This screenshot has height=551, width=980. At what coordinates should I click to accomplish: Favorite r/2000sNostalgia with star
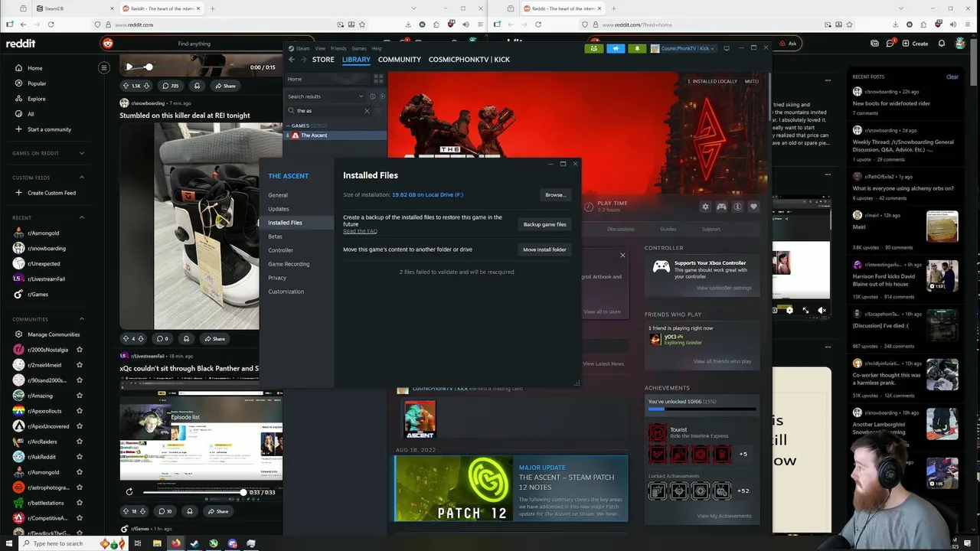[x=79, y=350]
